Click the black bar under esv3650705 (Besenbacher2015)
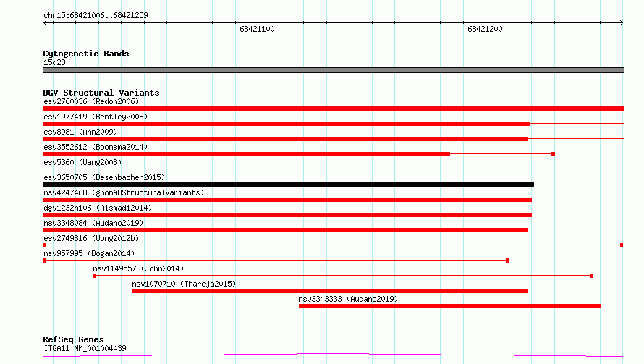 pos(288,185)
